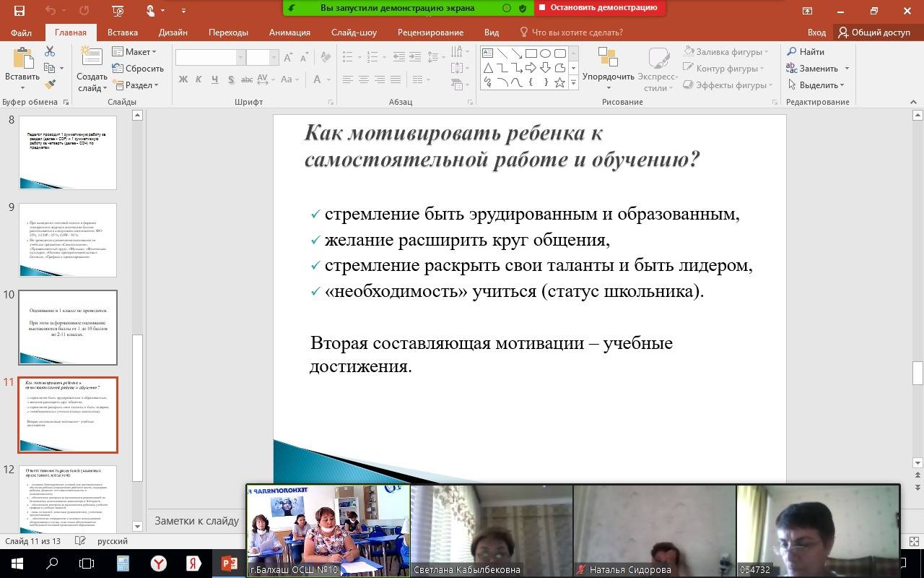Click Остановить демонстрацию button
This screenshot has height=578, width=924.
coord(598,7)
